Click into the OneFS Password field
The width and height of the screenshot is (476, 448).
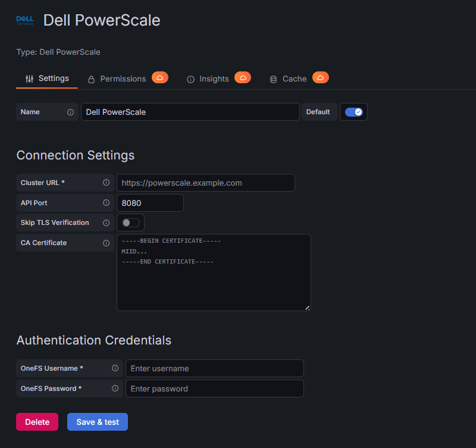[x=215, y=389]
